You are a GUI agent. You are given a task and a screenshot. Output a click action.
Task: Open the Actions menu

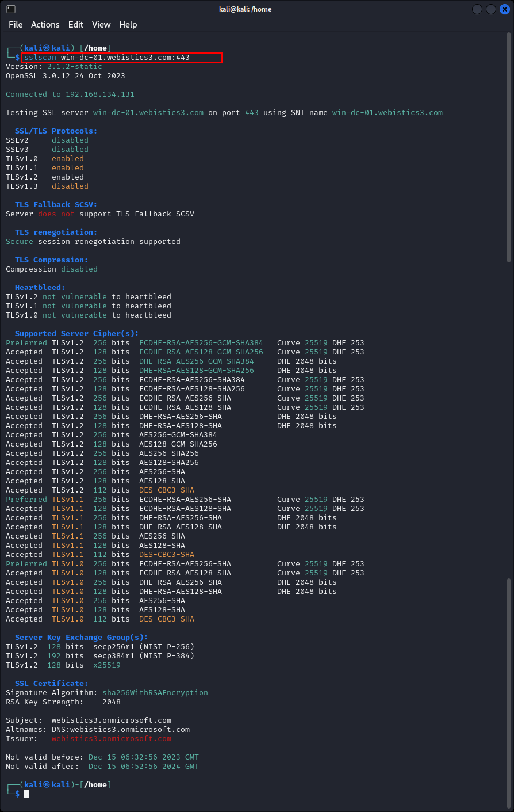45,25
